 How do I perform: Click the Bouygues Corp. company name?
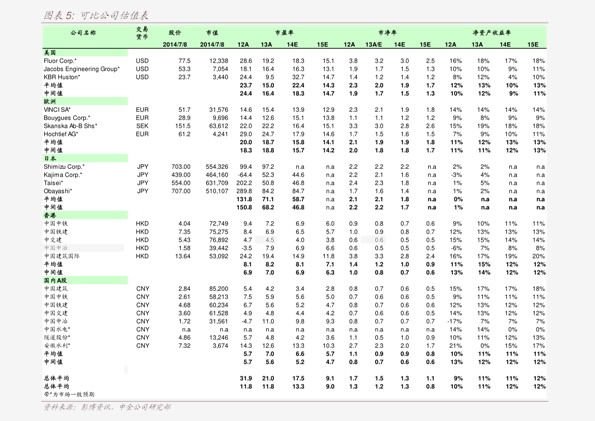pyautogui.click(x=67, y=118)
